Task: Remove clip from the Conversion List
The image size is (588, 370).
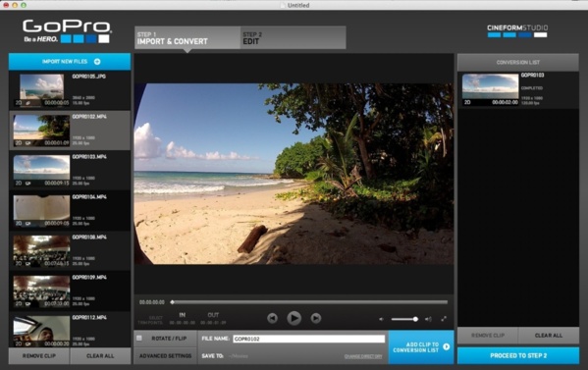Action: tap(488, 335)
